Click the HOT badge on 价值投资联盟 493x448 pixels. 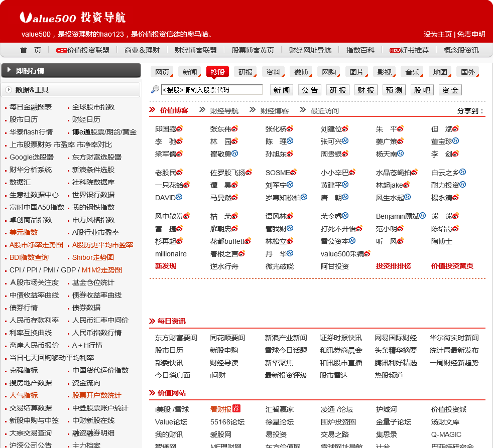click(62, 51)
